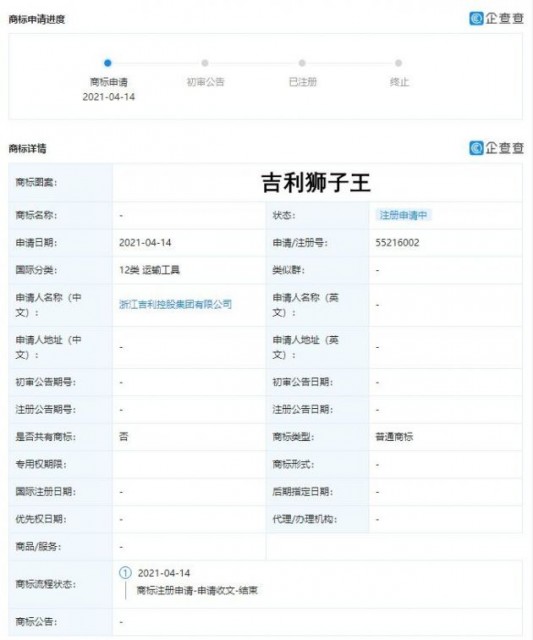Click the 后期指定日期 field label
The image size is (533, 640).
302,492
